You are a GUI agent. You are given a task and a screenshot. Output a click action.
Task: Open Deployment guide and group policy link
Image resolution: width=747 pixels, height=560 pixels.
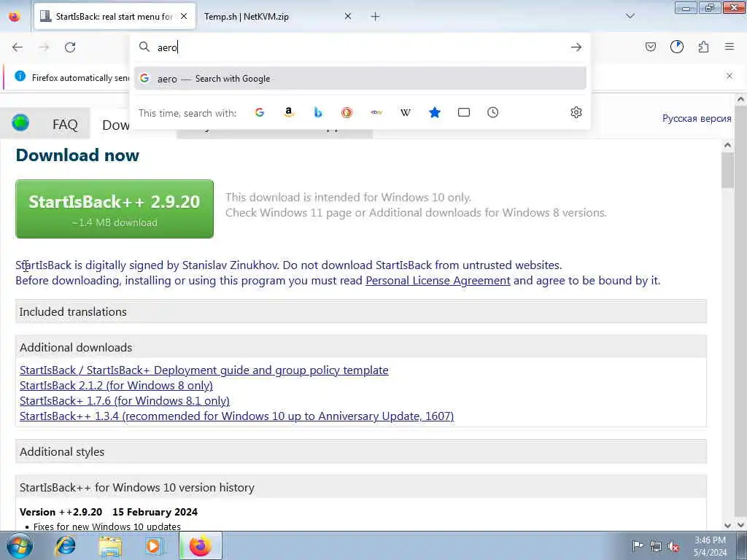click(x=204, y=370)
